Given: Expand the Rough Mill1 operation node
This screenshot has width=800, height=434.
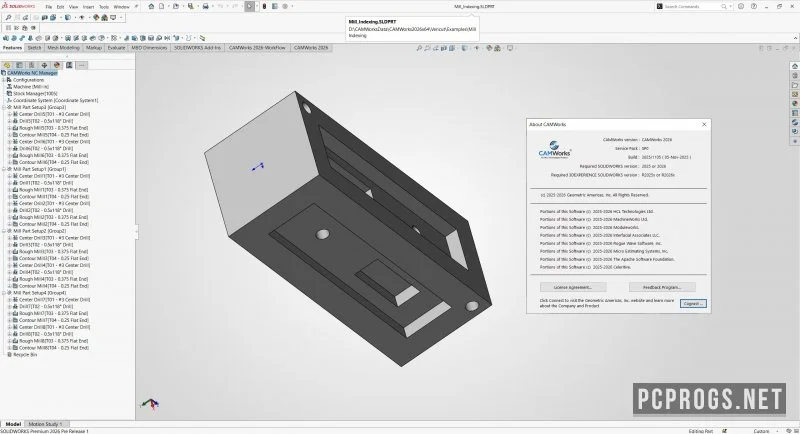Looking at the screenshot, I should (10, 190).
